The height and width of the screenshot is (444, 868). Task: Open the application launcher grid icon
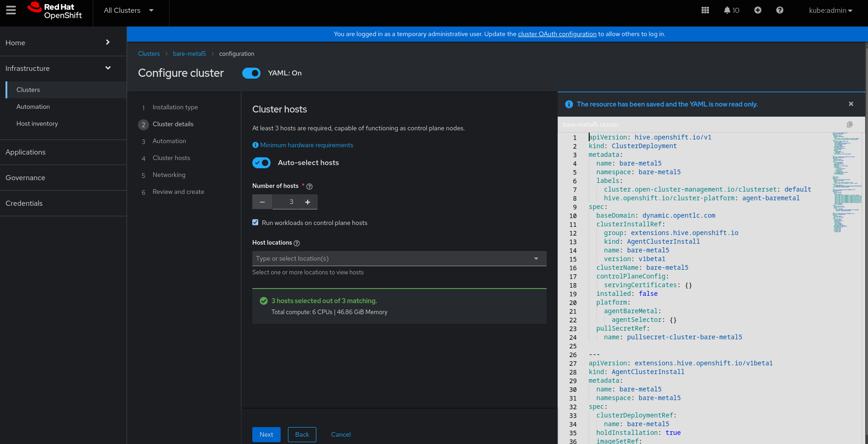[x=705, y=10]
